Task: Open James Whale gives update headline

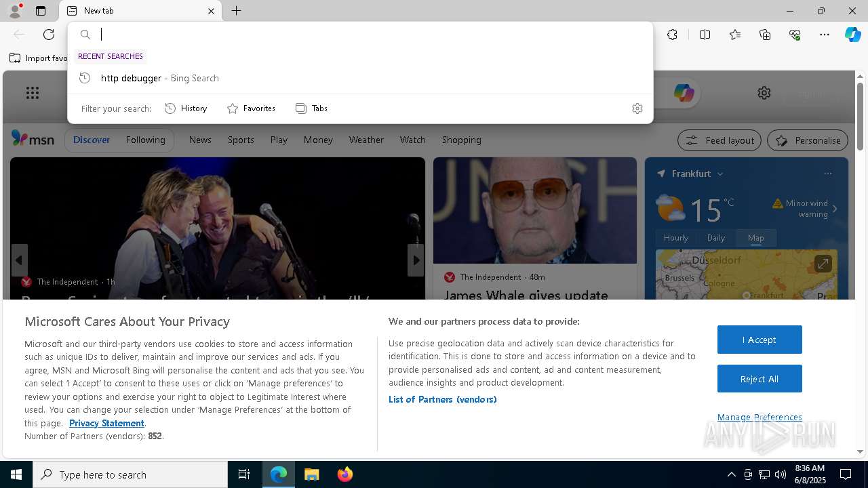Action: [x=526, y=295]
